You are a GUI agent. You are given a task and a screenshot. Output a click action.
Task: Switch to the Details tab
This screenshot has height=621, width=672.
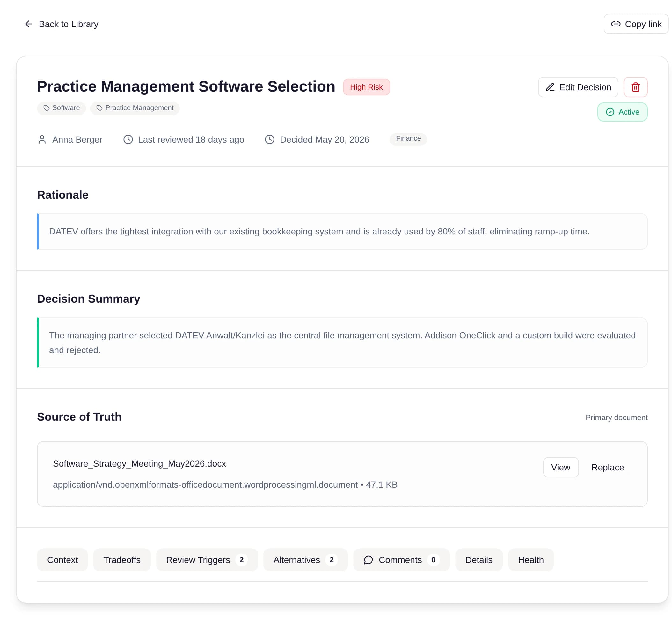pos(479,560)
